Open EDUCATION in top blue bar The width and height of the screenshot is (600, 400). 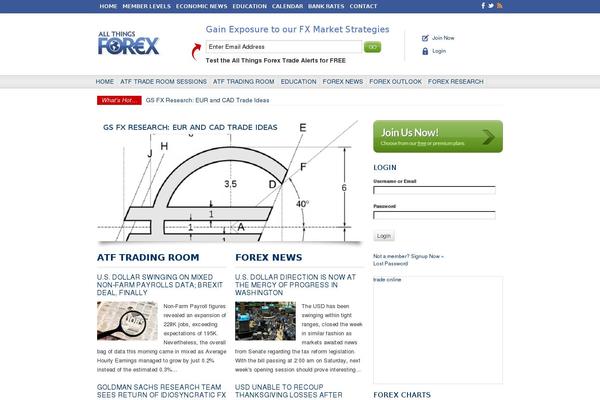249,6
